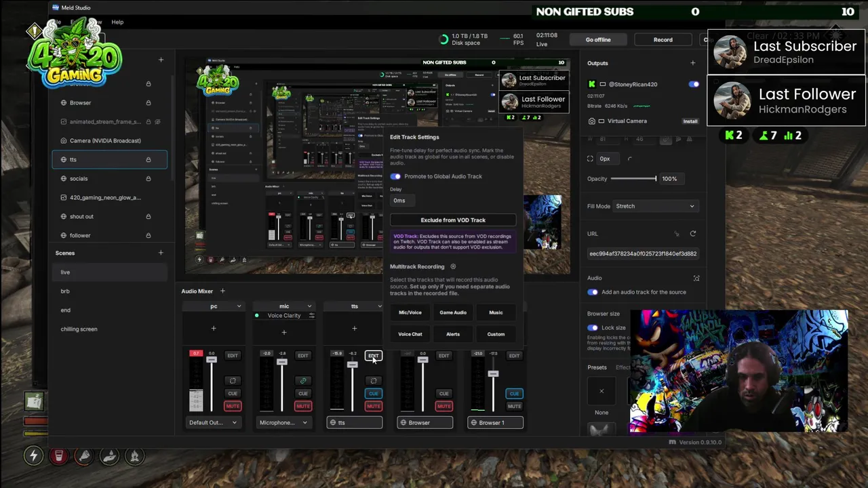Add a new Audio Mixer track
868x488 pixels.
[222, 291]
